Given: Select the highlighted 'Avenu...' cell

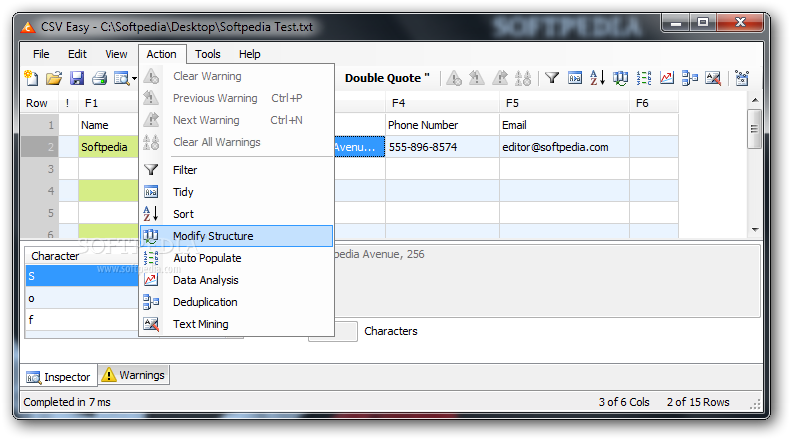Looking at the screenshot, I should (359, 147).
